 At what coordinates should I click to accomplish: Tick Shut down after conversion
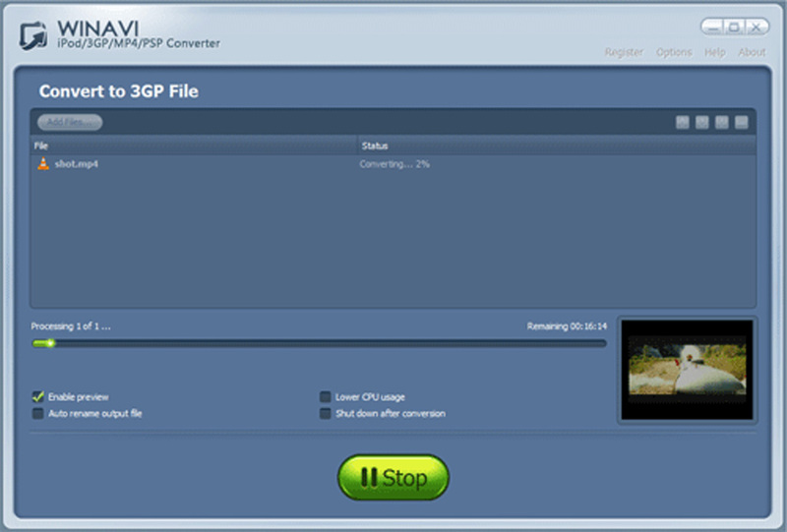tap(326, 414)
